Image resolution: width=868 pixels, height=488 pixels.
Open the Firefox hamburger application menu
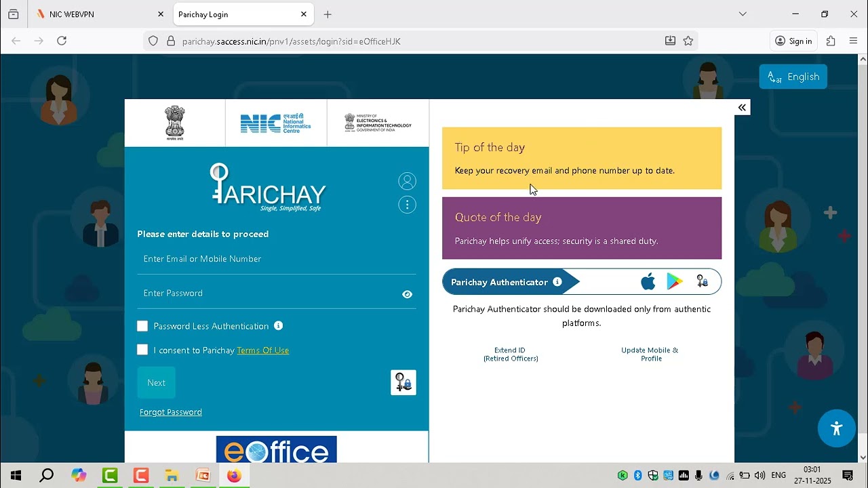854,41
